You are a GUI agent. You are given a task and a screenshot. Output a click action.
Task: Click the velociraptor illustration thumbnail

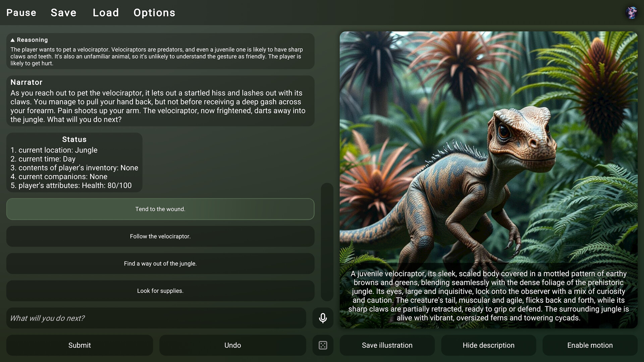(489, 151)
